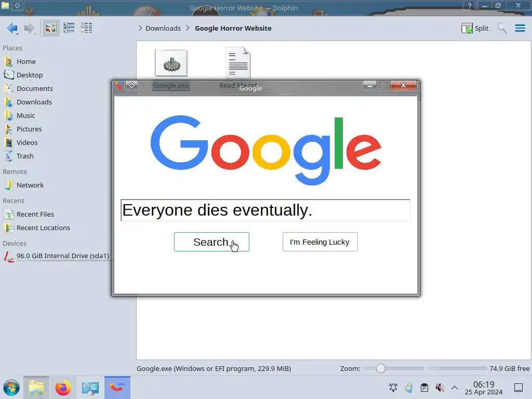
Task: Click the Music folder icon in Places
Action: [x=8, y=116]
